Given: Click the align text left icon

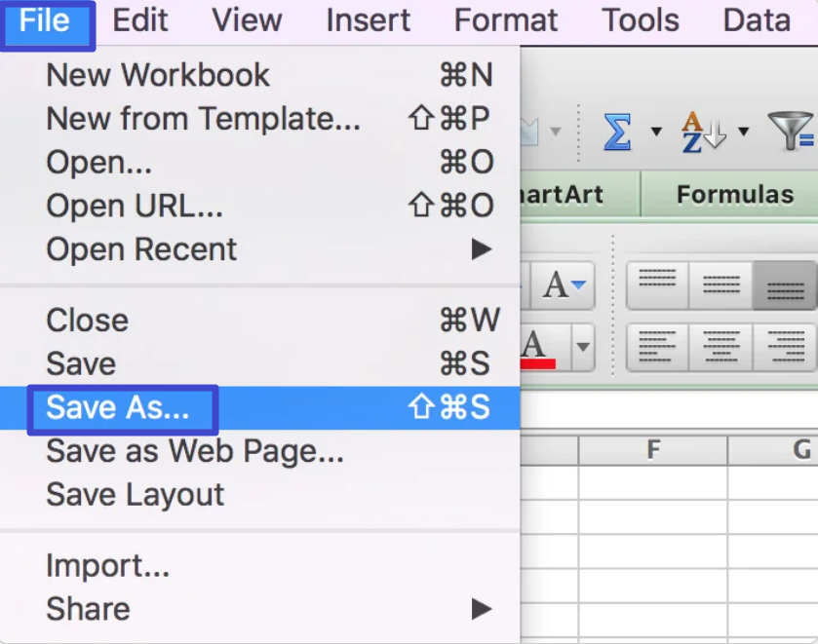Looking at the screenshot, I should click(x=657, y=348).
